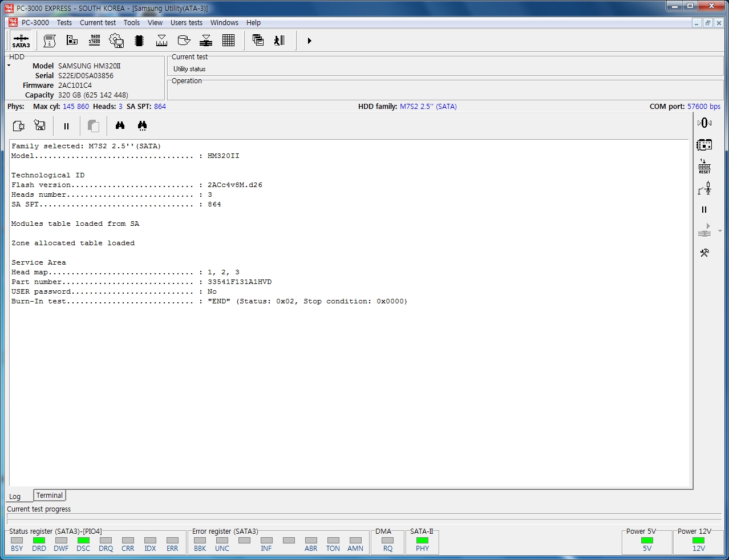The height and width of the screenshot is (560, 729).
Task: Click the SATA3 port selector icon
Action: click(21, 40)
